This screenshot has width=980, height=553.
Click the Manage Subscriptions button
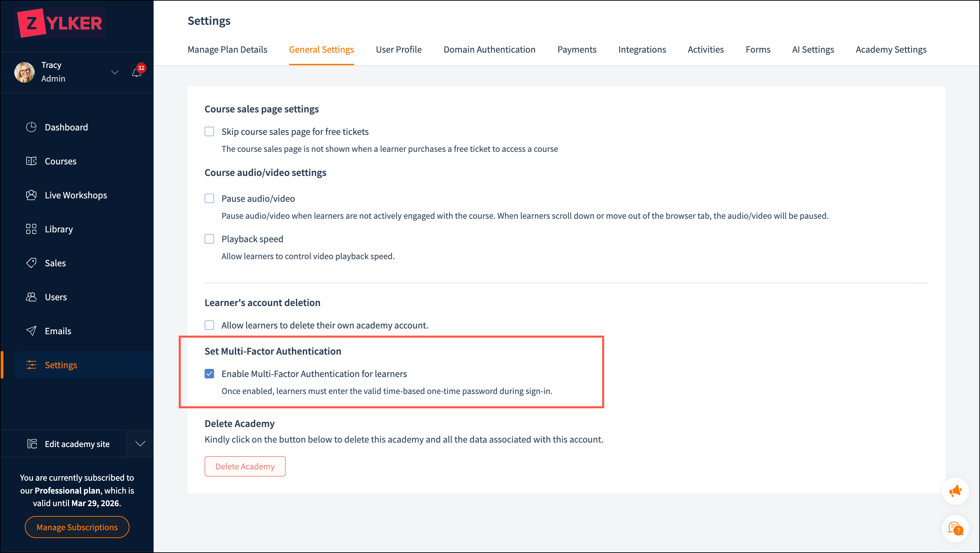tap(77, 527)
